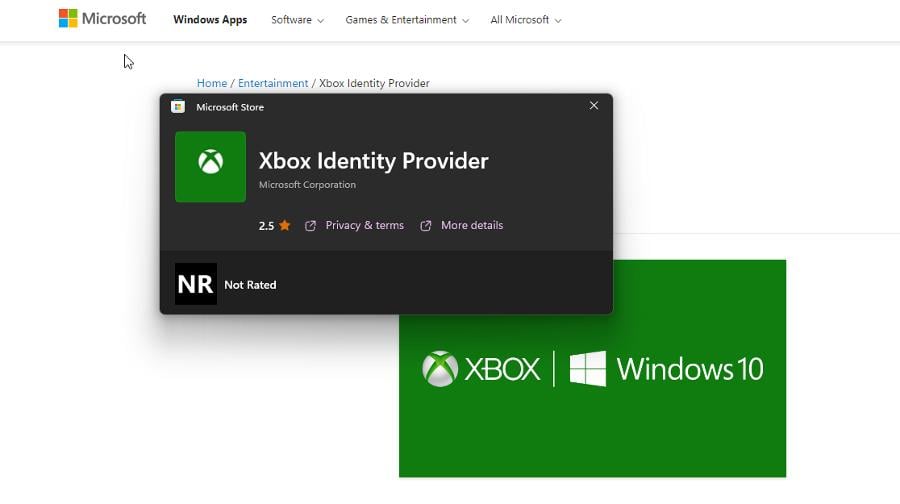Click the Xbox sphere logo in banner
This screenshot has width=900, height=504.
point(440,369)
